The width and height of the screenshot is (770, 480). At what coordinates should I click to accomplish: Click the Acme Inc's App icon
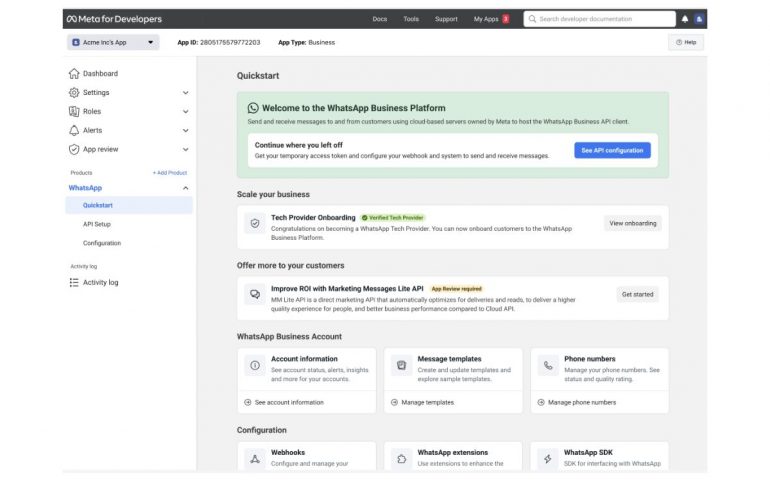click(x=76, y=43)
